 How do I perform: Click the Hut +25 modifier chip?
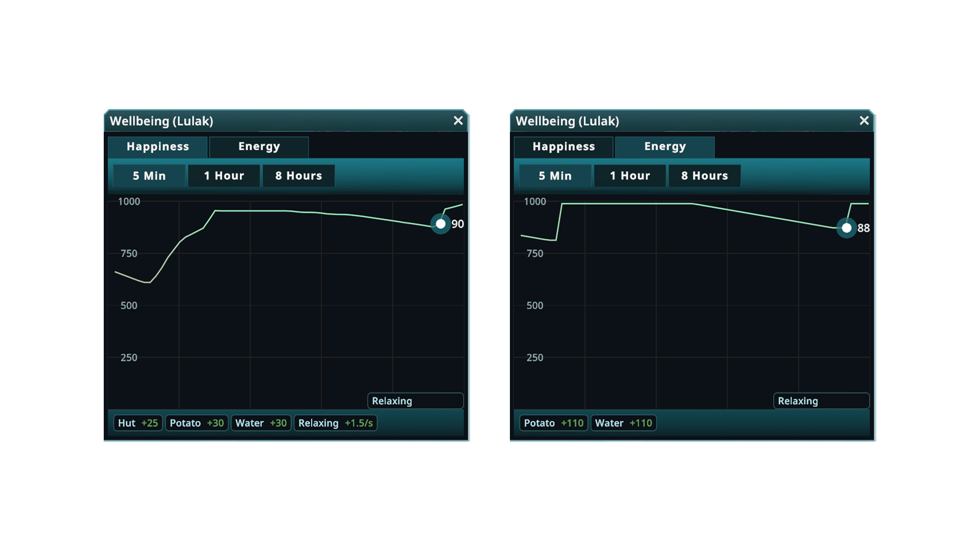coord(138,423)
